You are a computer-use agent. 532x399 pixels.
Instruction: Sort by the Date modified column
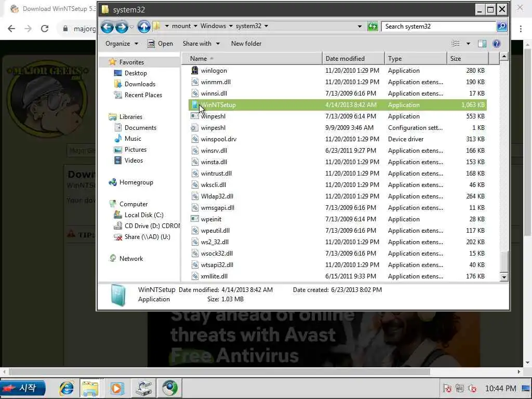353,58
